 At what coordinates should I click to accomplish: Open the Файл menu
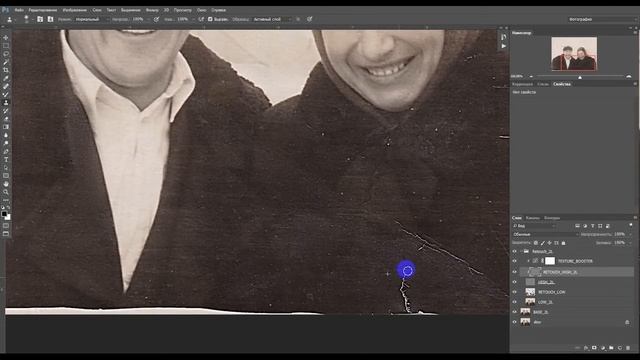tap(19, 10)
